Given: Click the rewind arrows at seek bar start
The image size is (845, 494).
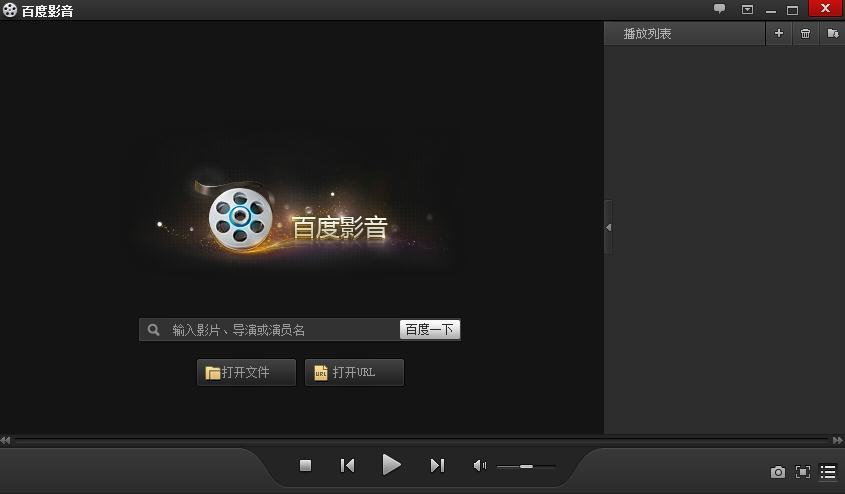Looking at the screenshot, I should (x=5, y=440).
